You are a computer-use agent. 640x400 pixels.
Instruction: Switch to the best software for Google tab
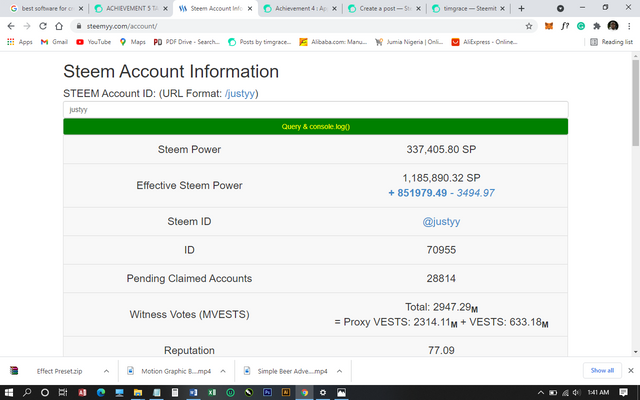click(46, 9)
